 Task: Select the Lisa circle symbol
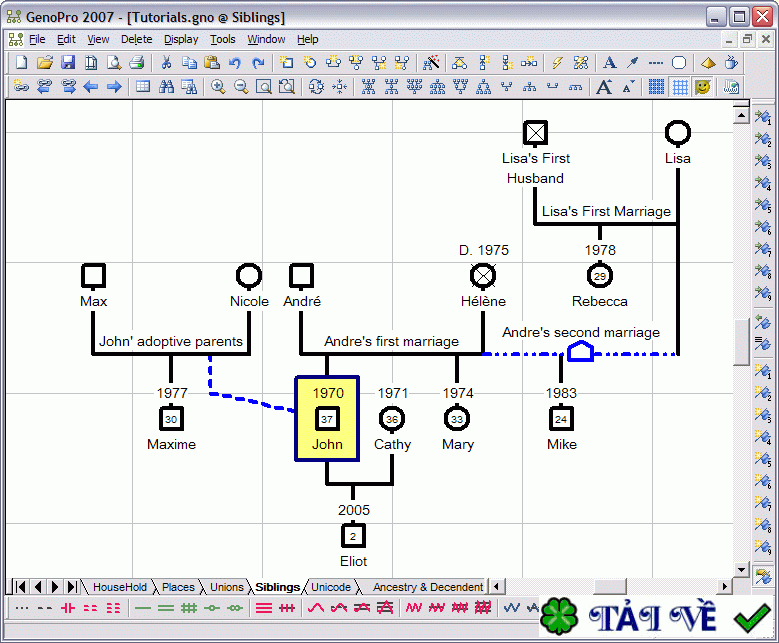678,133
